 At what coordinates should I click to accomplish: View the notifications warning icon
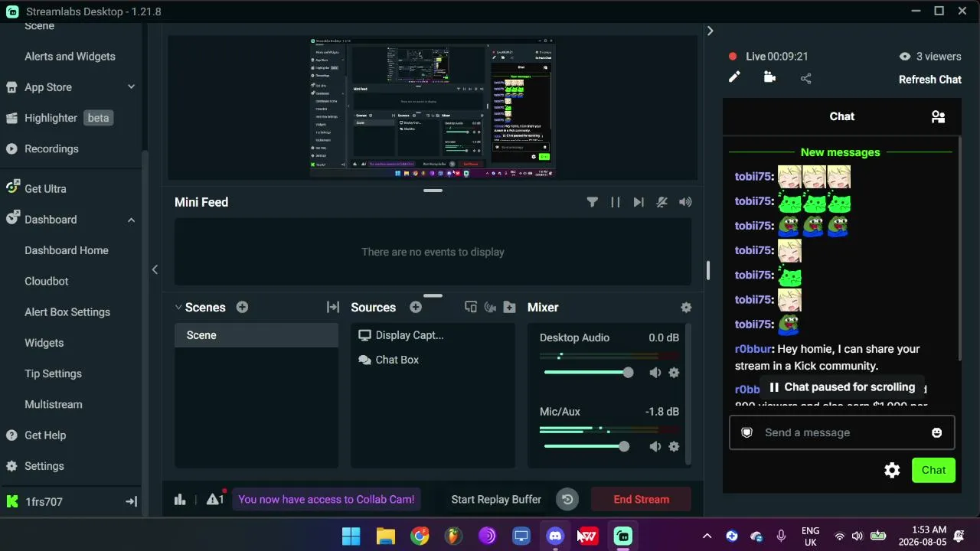pyautogui.click(x=215, y=499)
